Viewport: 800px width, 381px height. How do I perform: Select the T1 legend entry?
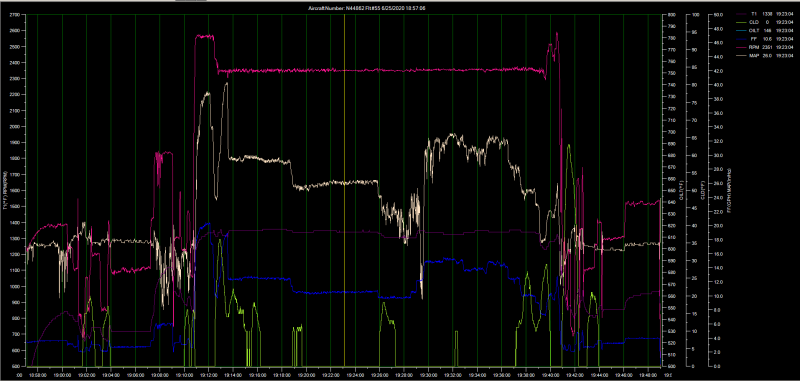tap(765, 14)
